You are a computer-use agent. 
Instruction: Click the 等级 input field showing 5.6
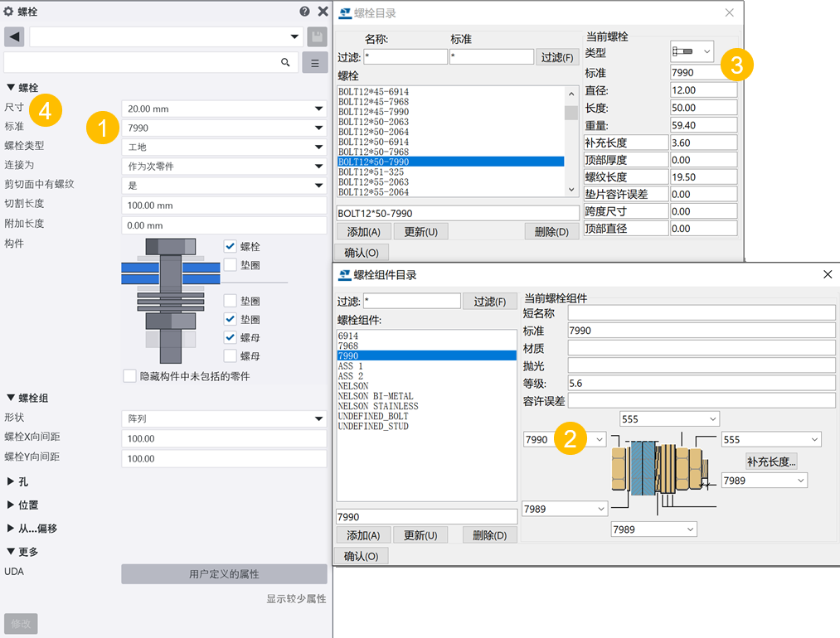pos(701,383)
